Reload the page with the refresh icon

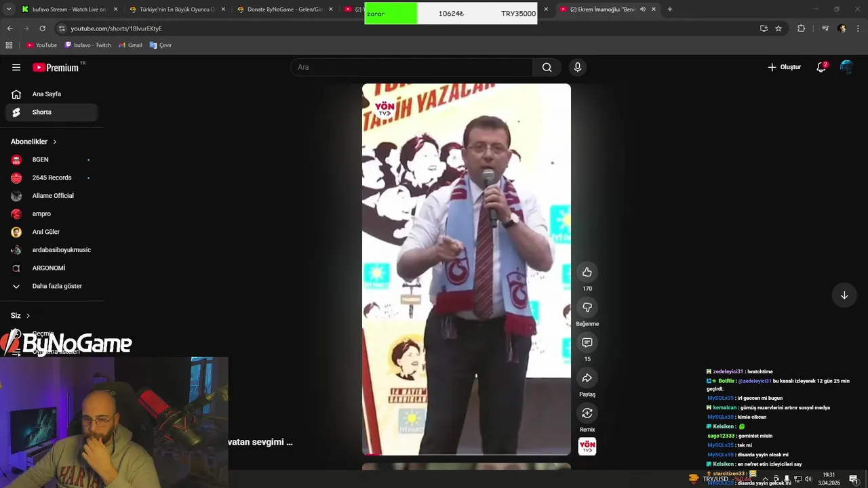42,28
